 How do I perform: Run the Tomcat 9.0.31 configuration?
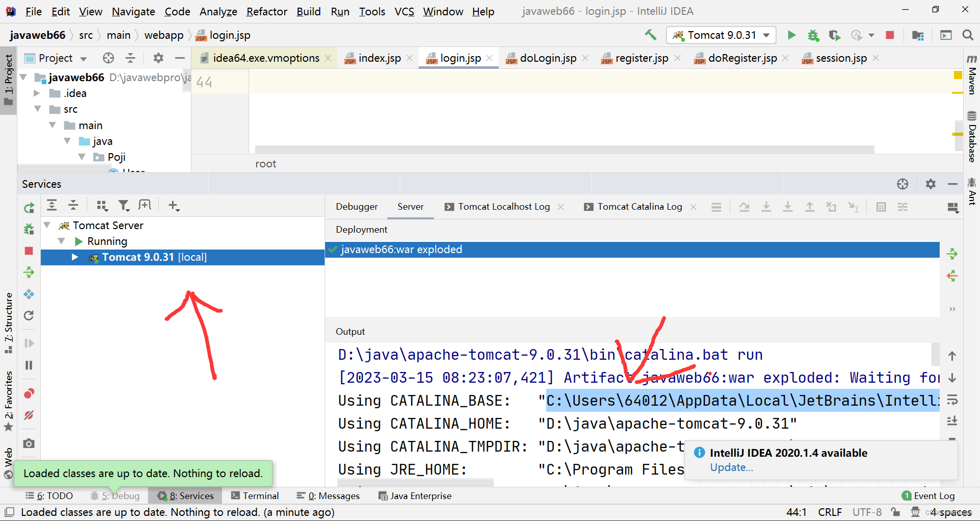coord(791,35)
